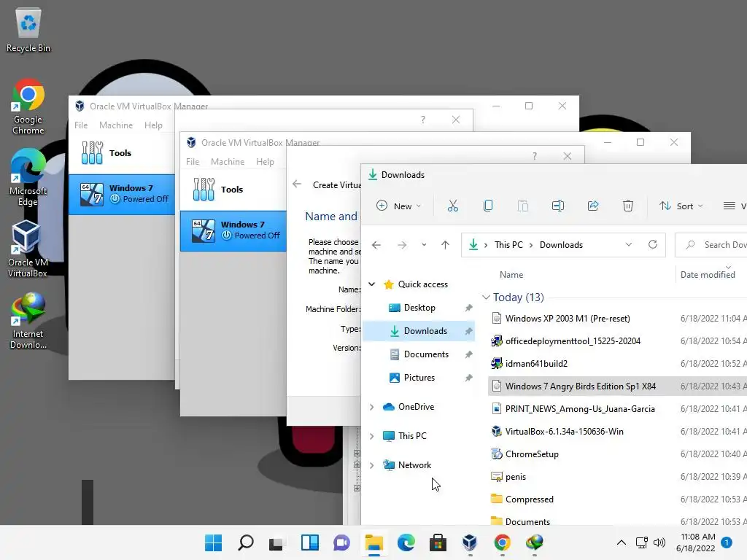
Task: Click the Rename icon in the Downloads toolbar
Action: pyautogui.click(x=558, y=206)
